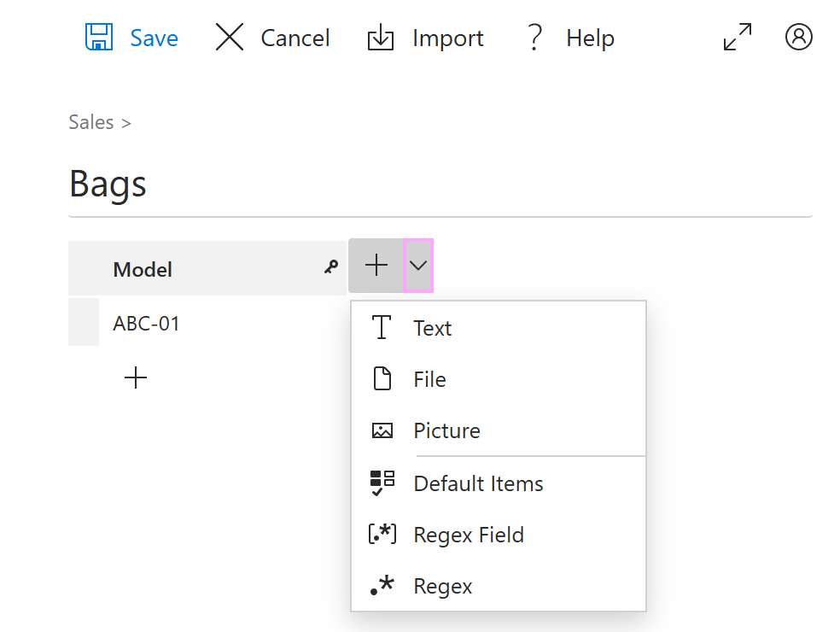Click the Picture image icon in menu
The image size is (840, 632).
tap(382, 430)
